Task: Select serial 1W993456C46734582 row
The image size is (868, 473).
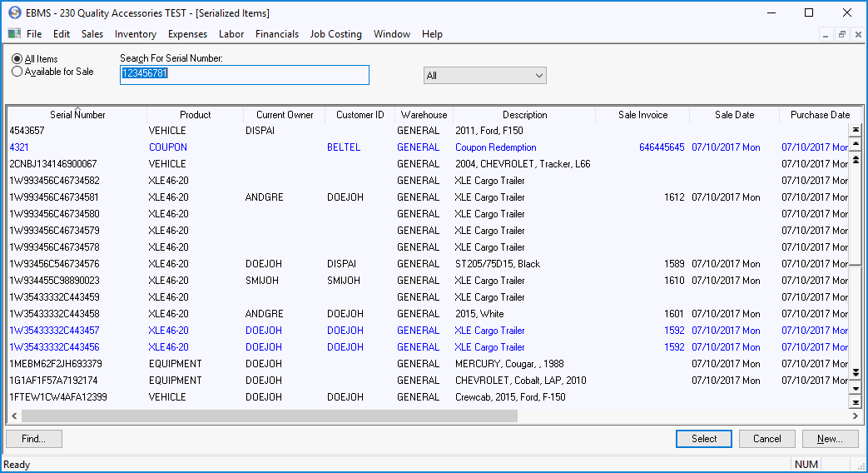Action: 428,181
